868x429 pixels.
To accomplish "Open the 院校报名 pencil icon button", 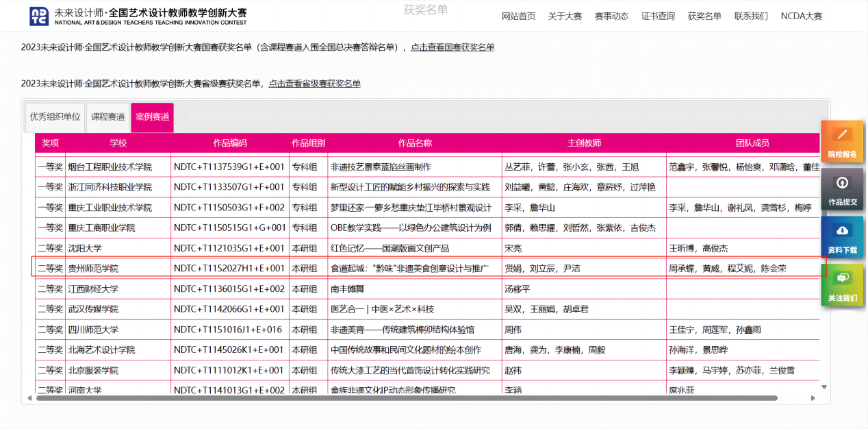I will click(x=842, y=135).
